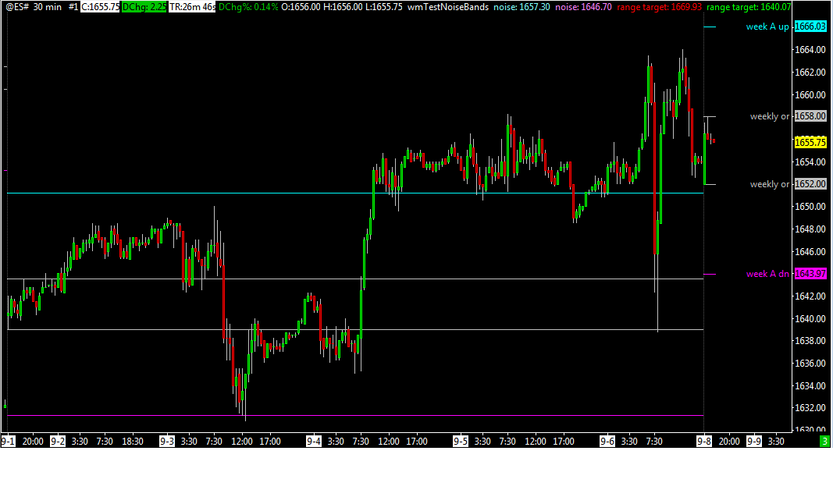Select the long cyan horizontal line near 1651
Screen dimensions: 833x504
[x=355, y=193]
